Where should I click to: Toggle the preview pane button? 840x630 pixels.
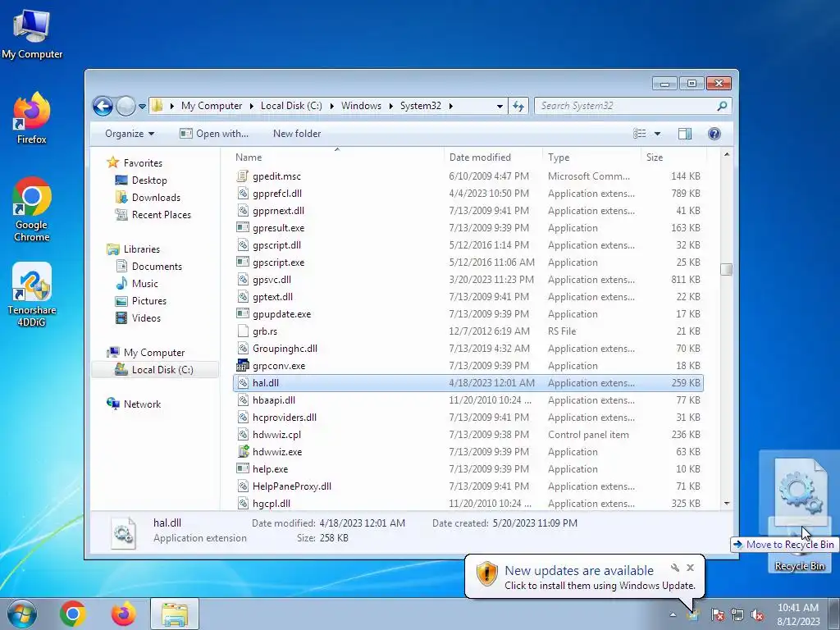tap(685, 134)
